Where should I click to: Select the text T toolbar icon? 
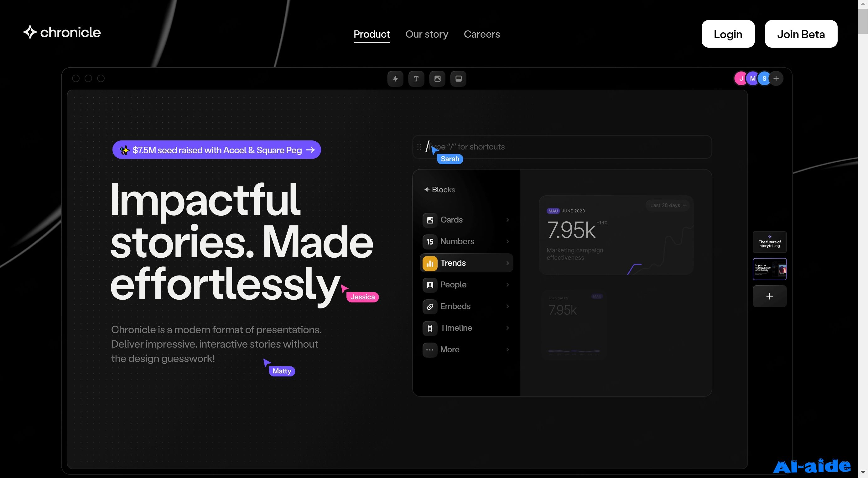[416, 79]
